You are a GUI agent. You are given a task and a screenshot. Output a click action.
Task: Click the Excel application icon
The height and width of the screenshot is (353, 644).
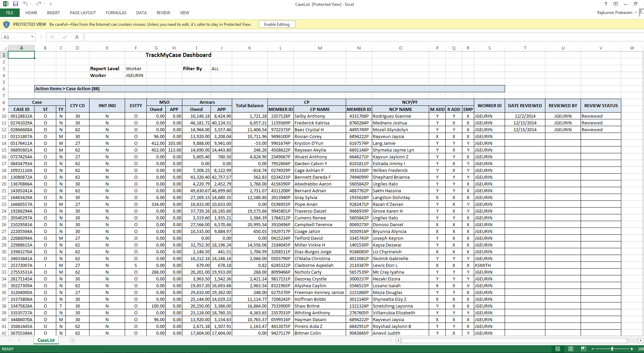click(5, 4)
